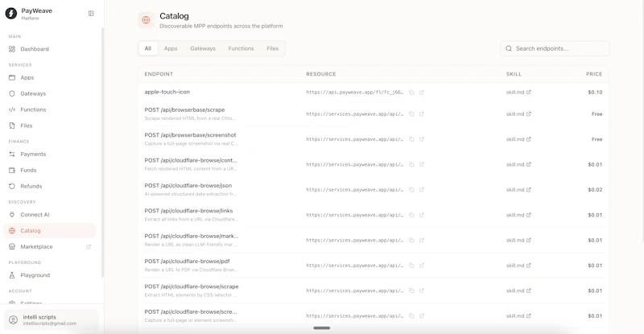Image resolution: width=644 pixels, height=334 pixels.
Task: Select Catalog in the sidebar
Action: [x=50, y=230]
